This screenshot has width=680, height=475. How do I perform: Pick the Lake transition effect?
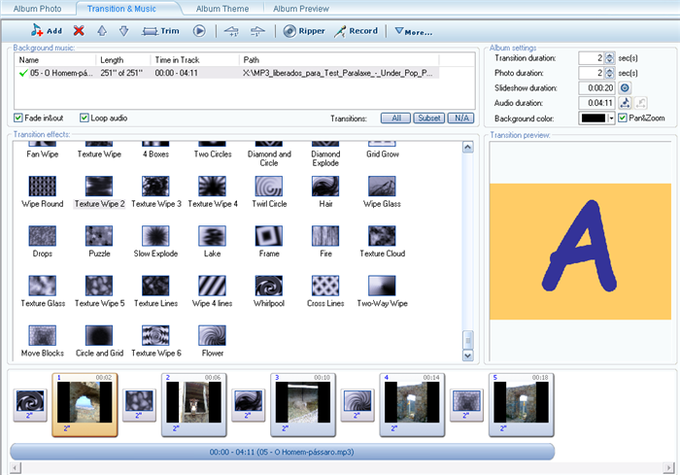212,242
